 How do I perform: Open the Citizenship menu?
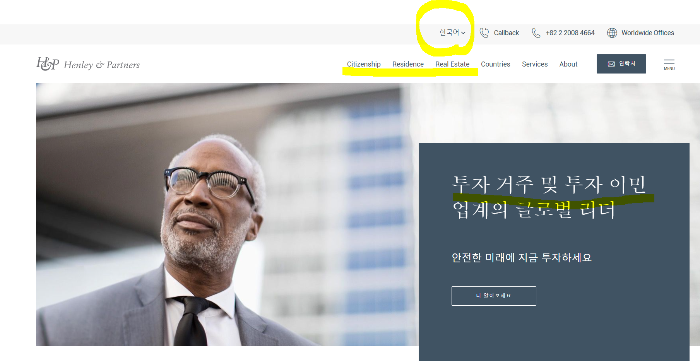[x=363, y=64]
